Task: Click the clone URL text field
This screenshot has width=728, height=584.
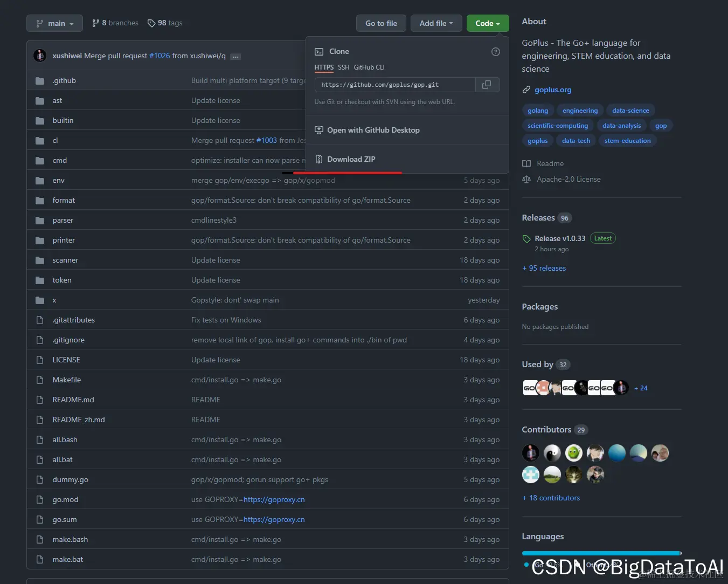Action: [x=395, y=85]
